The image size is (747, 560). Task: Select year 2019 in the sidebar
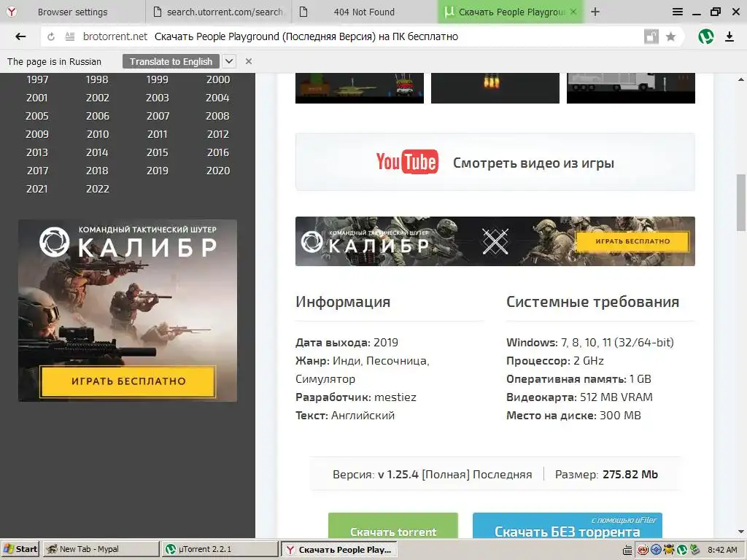(x=158, y=171)
